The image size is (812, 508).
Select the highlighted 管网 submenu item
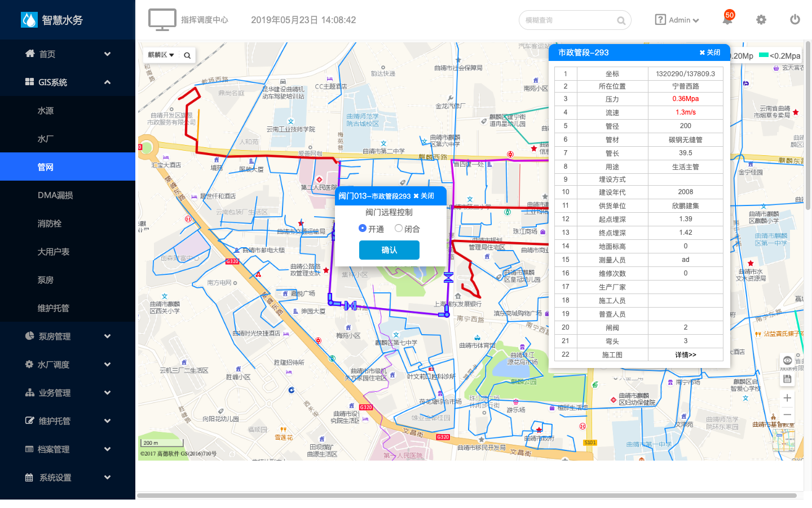[x=68, y=167]
